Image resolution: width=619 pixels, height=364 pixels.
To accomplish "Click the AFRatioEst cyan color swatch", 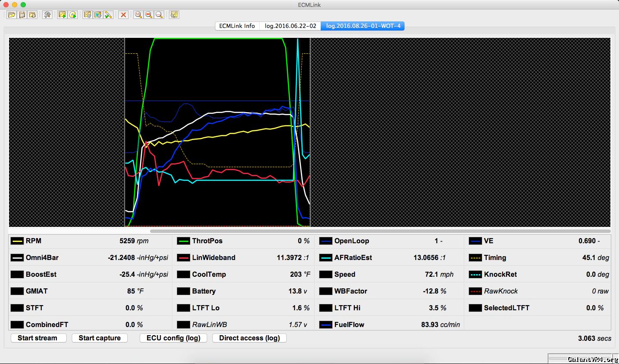I will coord(326,258).
